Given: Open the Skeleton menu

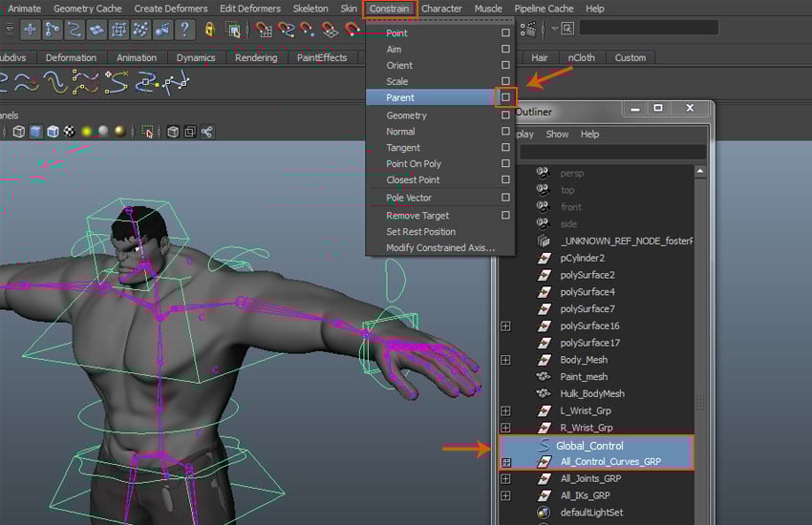Looking at the screenshot, I should tap(310, 9).
